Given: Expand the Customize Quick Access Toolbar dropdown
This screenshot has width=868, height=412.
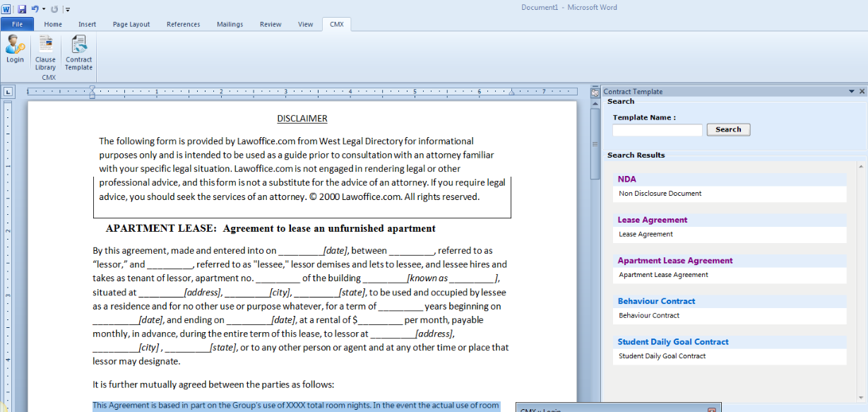Looking at the screenshot, I should 67,9.
